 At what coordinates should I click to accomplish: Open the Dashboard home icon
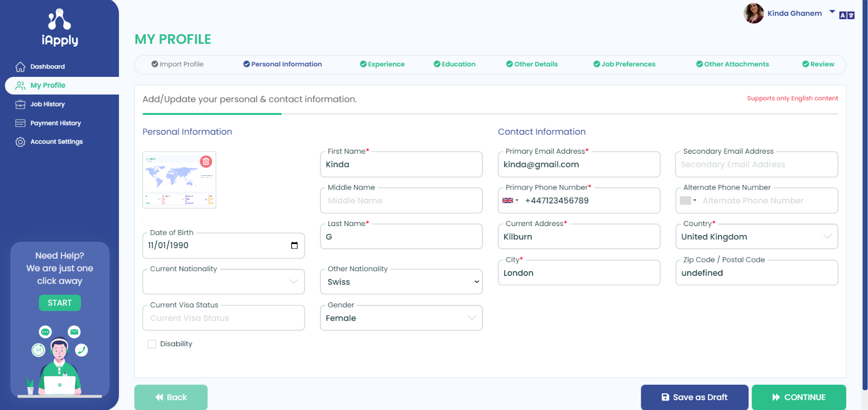[x=21, y=67]
